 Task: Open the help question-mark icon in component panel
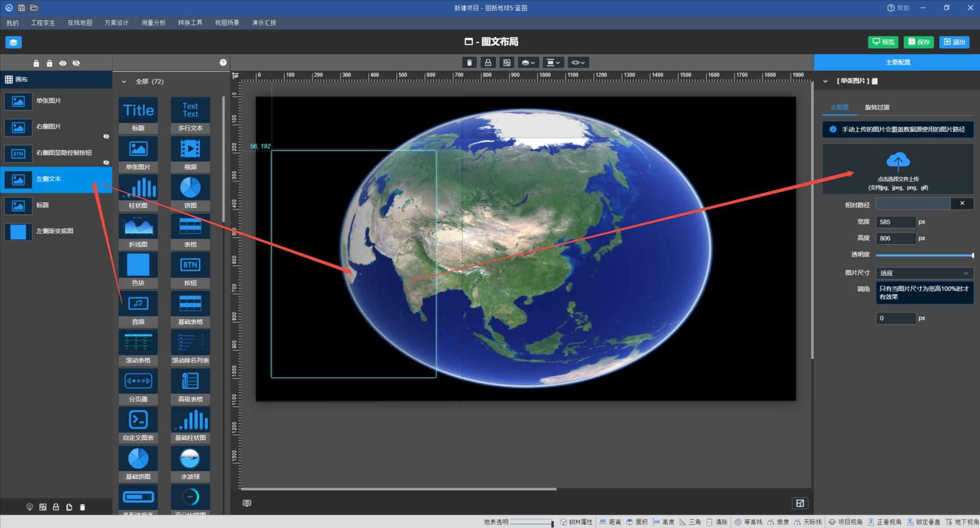pyautogui.click(x=223, y=62)
